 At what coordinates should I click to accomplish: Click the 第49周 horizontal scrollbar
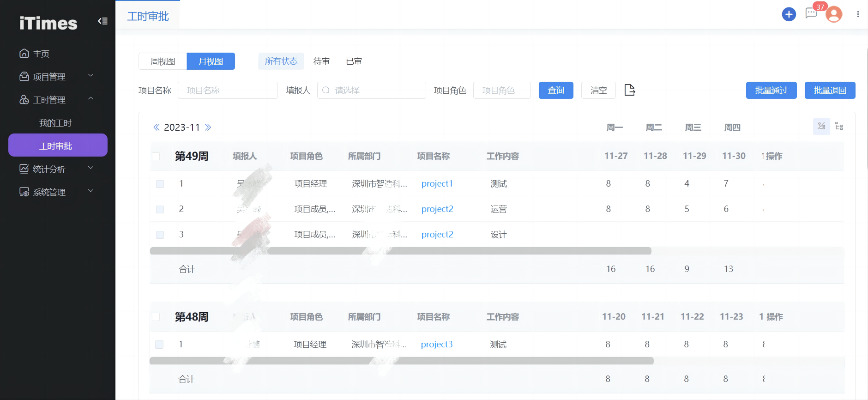click(x=400, y=251)
